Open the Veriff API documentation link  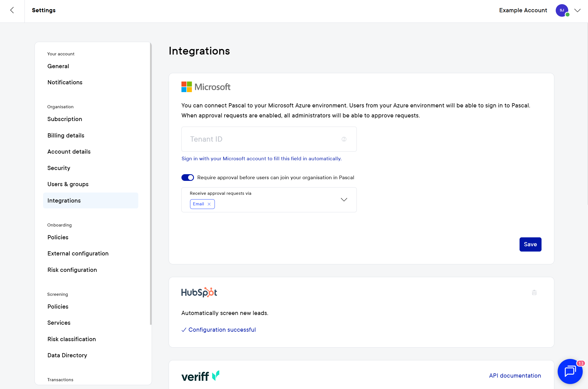515,376
